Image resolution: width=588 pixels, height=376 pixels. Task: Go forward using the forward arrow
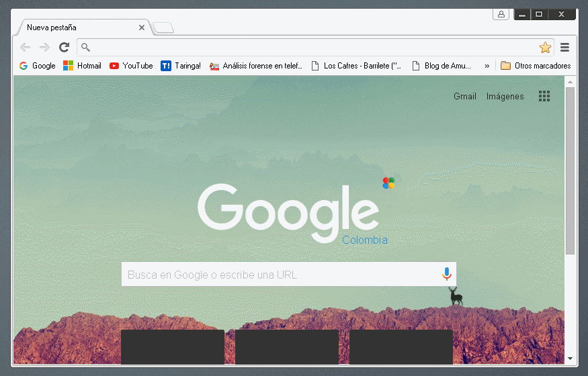[44, 47]
